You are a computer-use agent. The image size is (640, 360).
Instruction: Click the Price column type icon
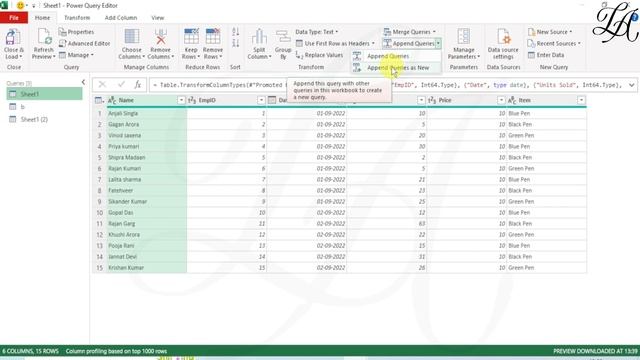coord(432,100)
